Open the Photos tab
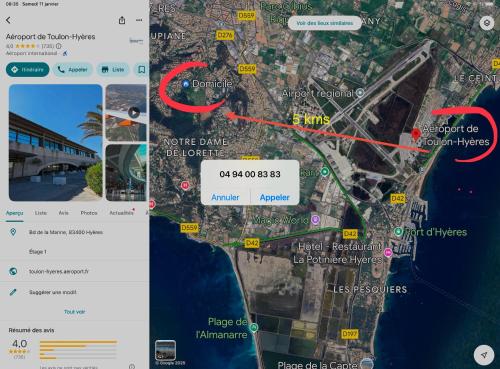Screen dimensions: 500x369 coord(89,213)
